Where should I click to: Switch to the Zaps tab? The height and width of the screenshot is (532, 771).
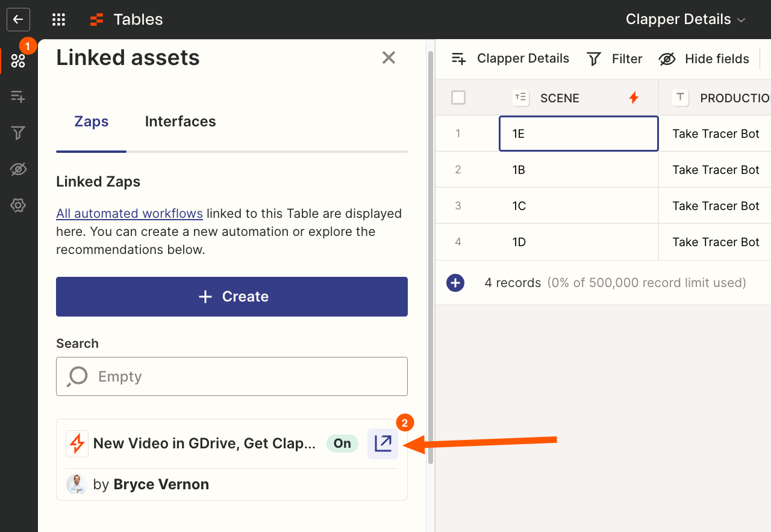pyautogui.click(x=92, y=122)
